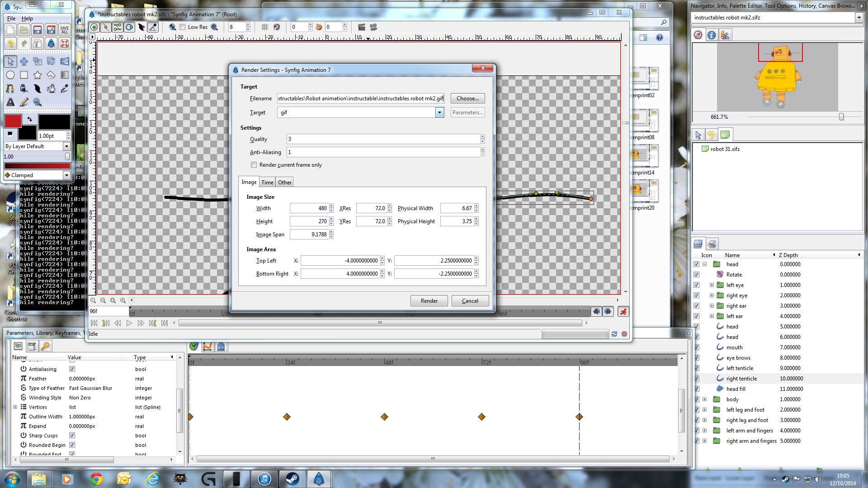Open the File menu
This screenshot has width=868, height=488.
11,19
